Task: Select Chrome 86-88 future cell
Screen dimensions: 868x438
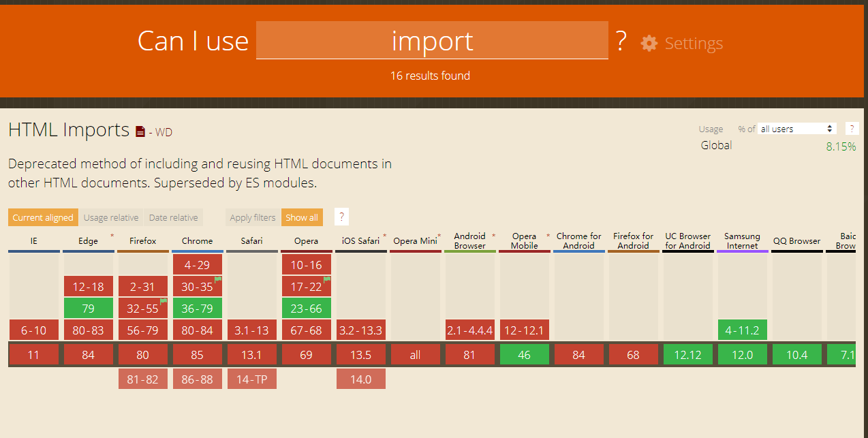Action: tap(198, 379)
